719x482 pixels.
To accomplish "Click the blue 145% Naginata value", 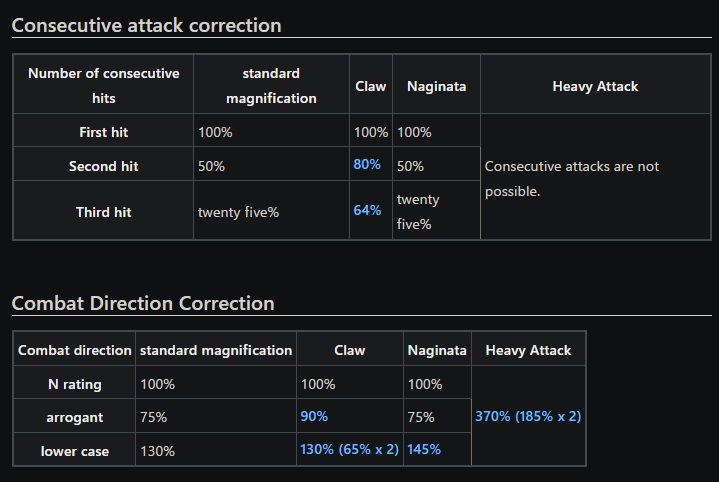I will coord(424,449).
